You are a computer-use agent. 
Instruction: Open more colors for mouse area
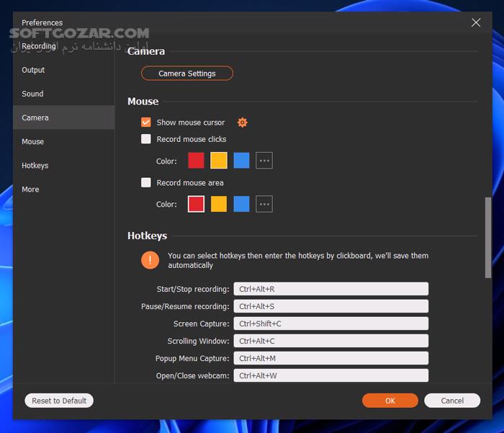point(264,205)
